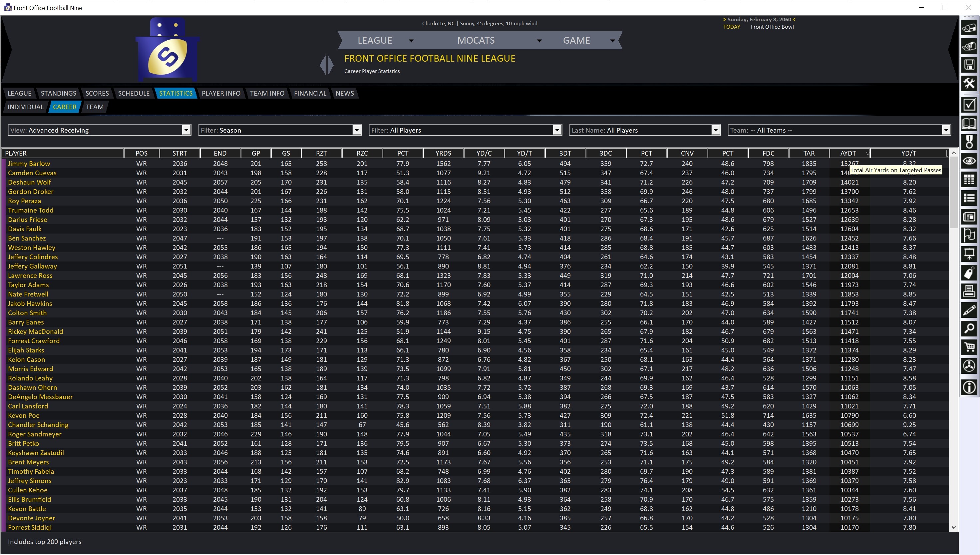Switch to the INDIVIDUAL statistics tab
This screenshot has width=980, height=555.
[25, 107]
